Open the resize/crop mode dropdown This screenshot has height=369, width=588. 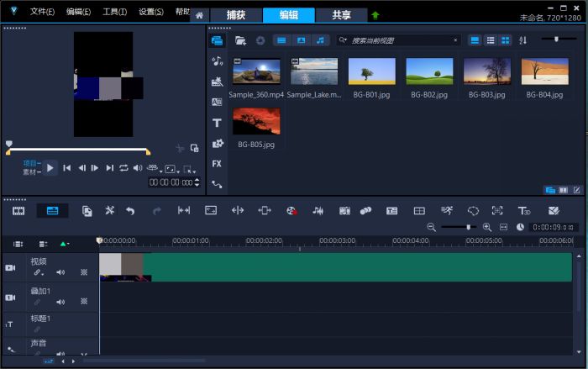point(189,169)
